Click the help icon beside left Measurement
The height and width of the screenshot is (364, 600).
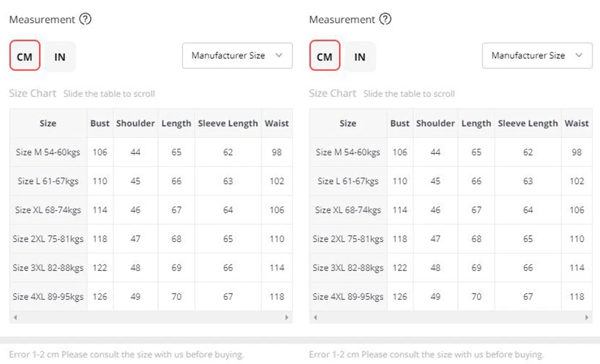tap(86, 19)
